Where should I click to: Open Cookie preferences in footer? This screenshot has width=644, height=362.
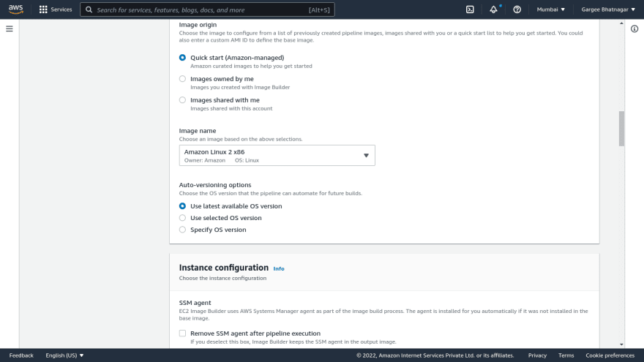point(610,355)
